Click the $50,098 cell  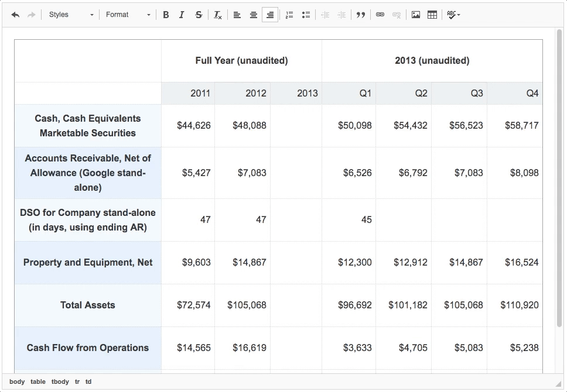(349, 126)
